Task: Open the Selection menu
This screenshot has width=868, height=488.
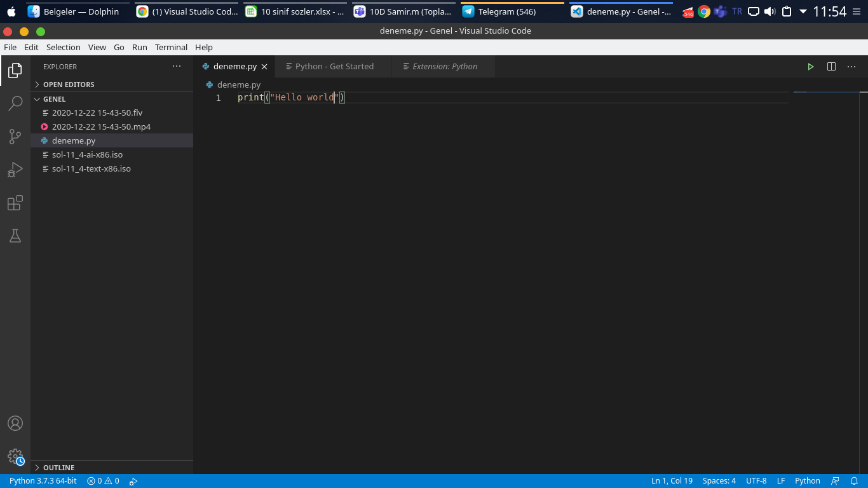Action: (64, 47)
